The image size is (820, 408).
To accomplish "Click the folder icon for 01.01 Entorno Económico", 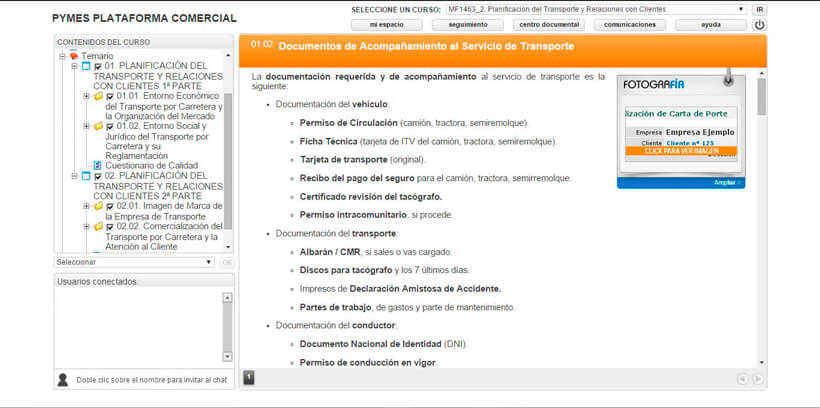I will pyautogui.click(x=98, y=96).
